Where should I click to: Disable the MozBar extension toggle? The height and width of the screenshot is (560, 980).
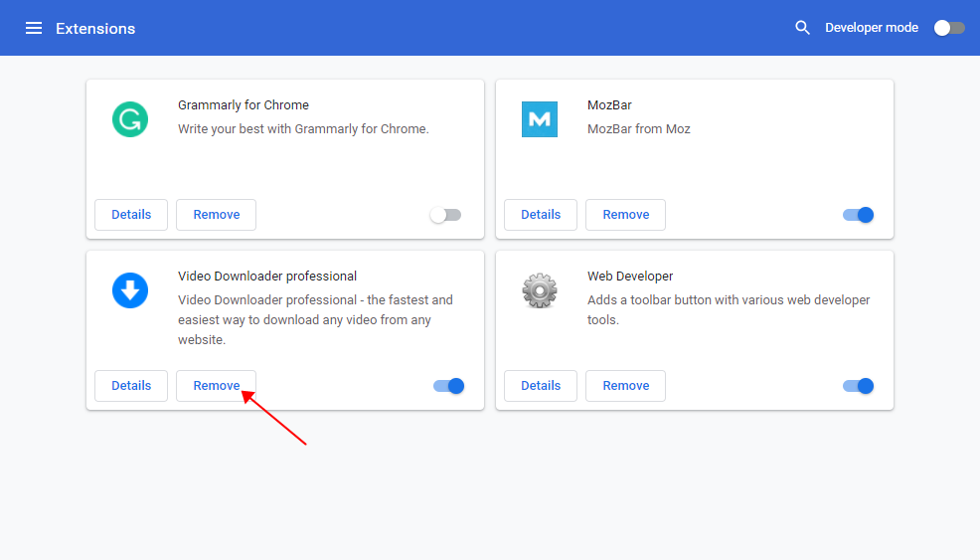click(858, 215)
